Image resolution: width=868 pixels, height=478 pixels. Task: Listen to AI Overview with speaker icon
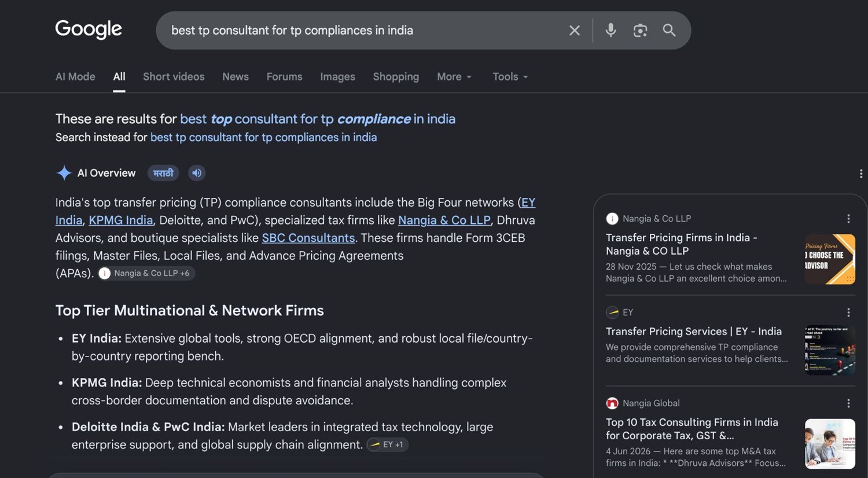(x=197, y=173)
